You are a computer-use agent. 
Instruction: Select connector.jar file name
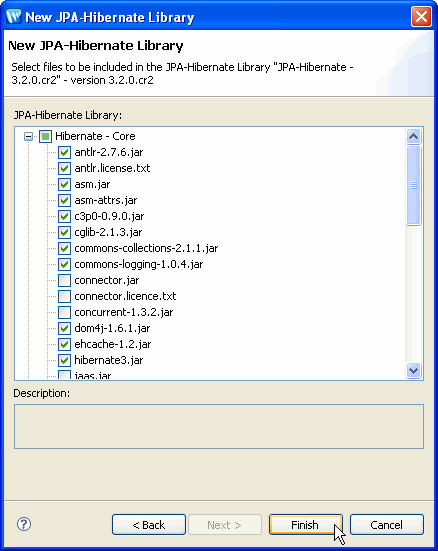[107, 280]
